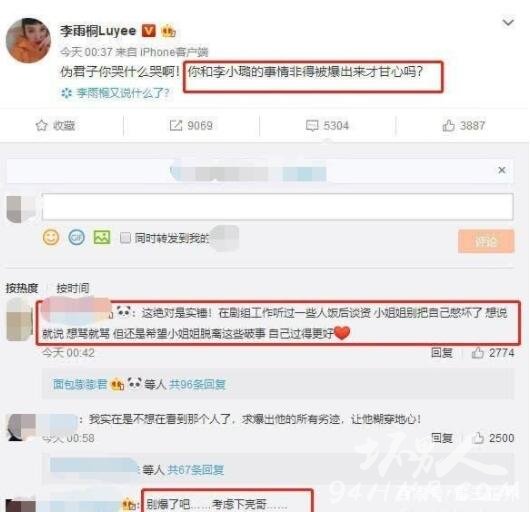Open the post options chevron menu
The image size is (530, 512).
point(508,23)
